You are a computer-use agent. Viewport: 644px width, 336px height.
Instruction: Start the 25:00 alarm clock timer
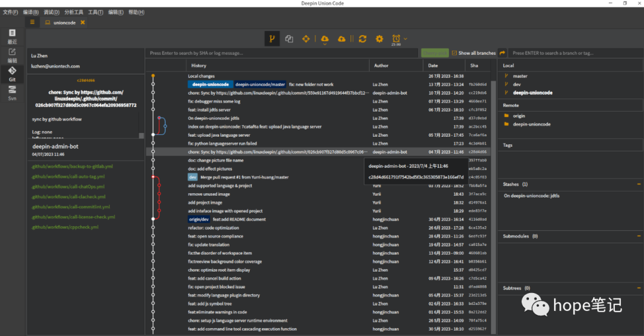coord(396,39)
